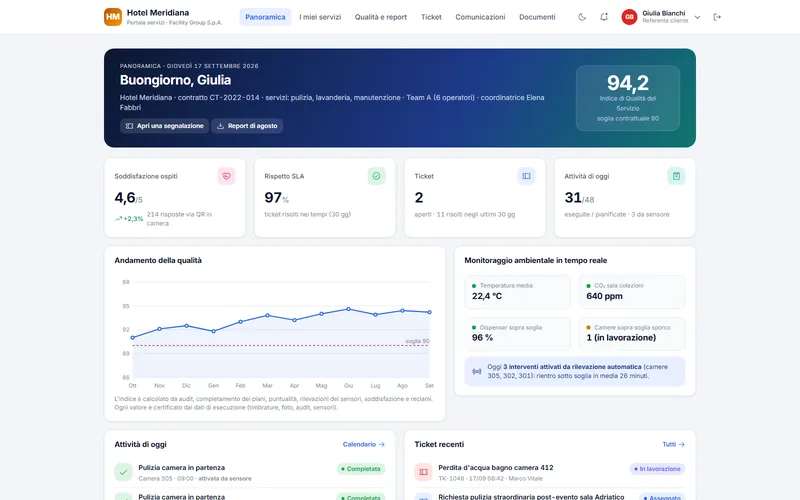This screenshot has height=500, width=800.
Task: Click Apri una segnalazione button
Action: 164,126
